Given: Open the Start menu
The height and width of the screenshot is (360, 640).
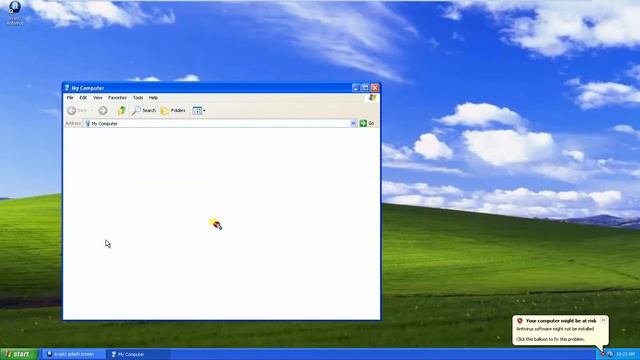Looking at the screenshot, I should (x=19, y=354).
